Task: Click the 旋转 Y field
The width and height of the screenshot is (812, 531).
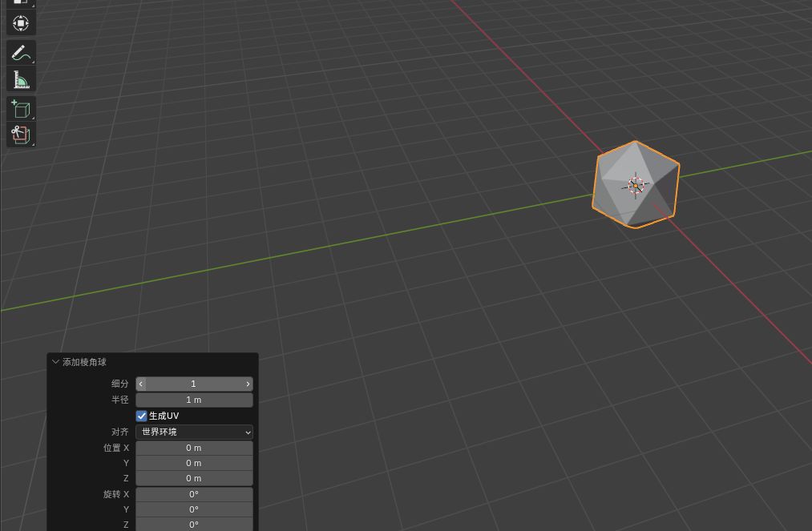Action: pos(194,509)
